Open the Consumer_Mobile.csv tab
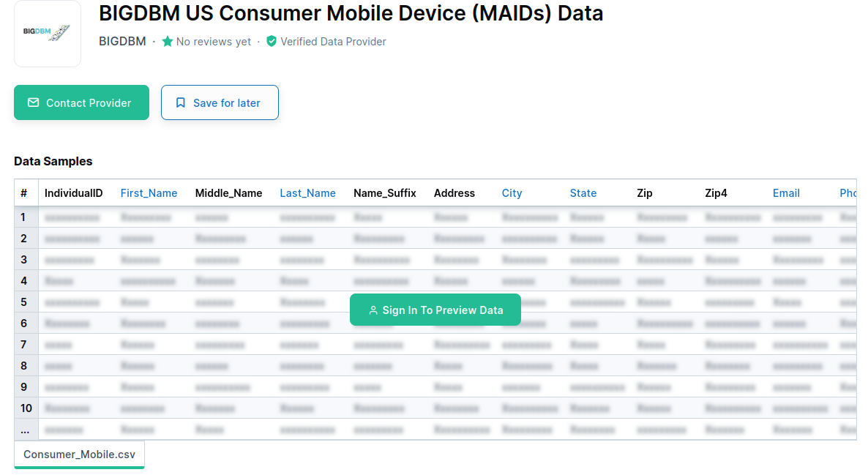Image resolution: width=868 pixels, height=475 pixels. click(79, 455)
